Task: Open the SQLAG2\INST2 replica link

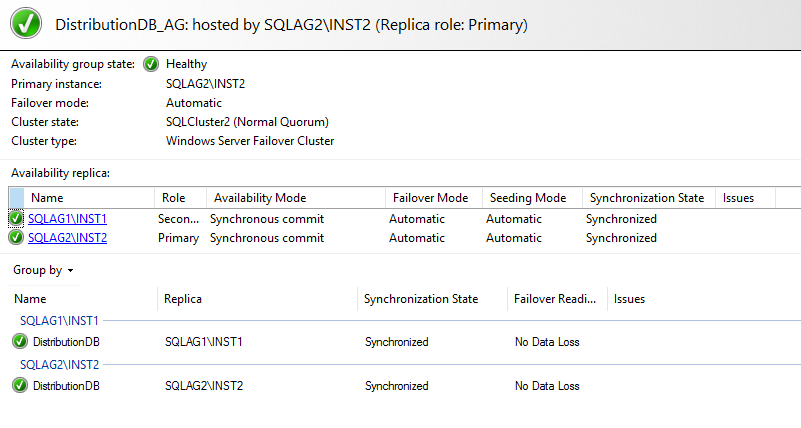Action: pyautogui.click(x=67, y=238)
